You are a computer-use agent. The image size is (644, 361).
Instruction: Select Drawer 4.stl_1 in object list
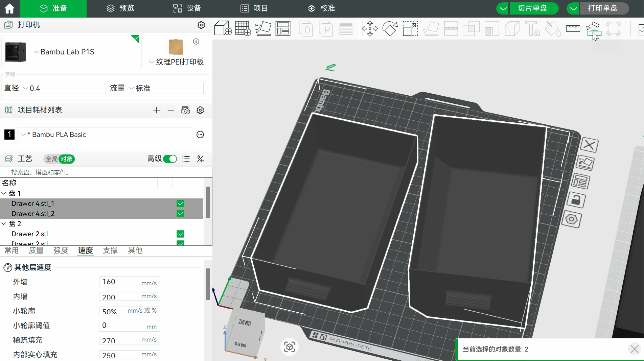tap(33, 203)
